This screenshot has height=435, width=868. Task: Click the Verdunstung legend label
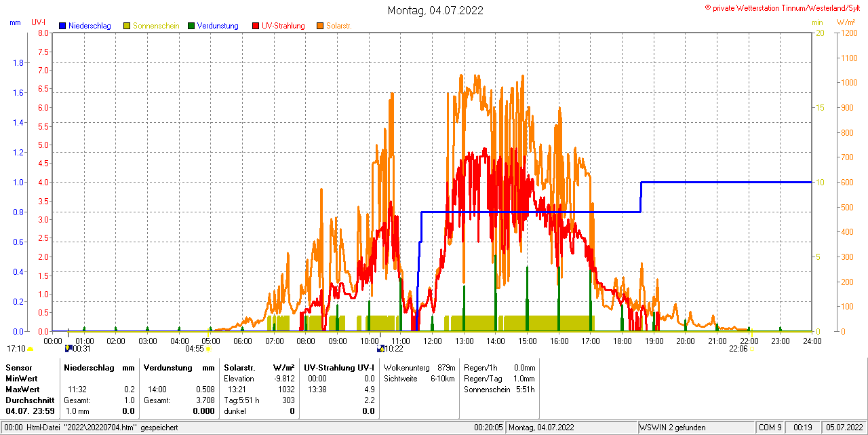(218, 26)
